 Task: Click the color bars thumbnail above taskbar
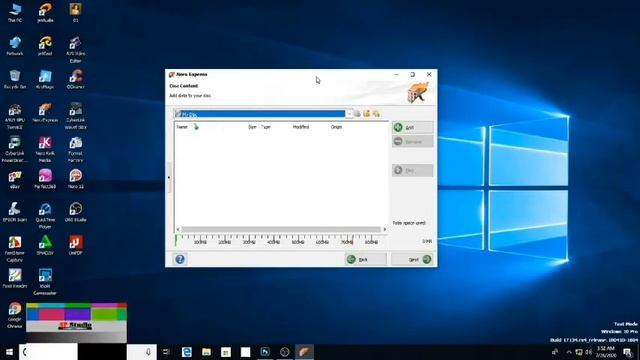[x=76, y=323]
